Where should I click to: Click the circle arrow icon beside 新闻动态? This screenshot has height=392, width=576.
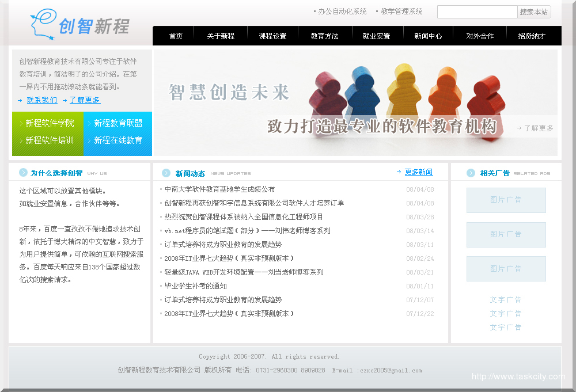point(167,173)
